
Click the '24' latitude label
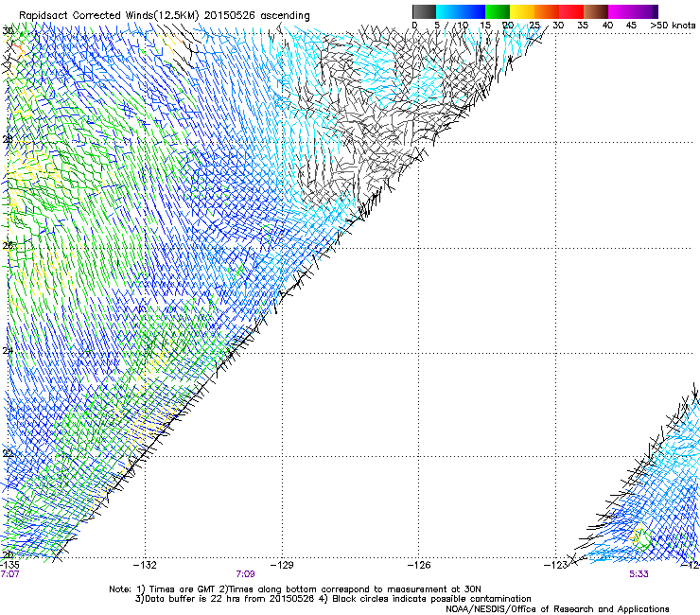click(x=8, y=351)
